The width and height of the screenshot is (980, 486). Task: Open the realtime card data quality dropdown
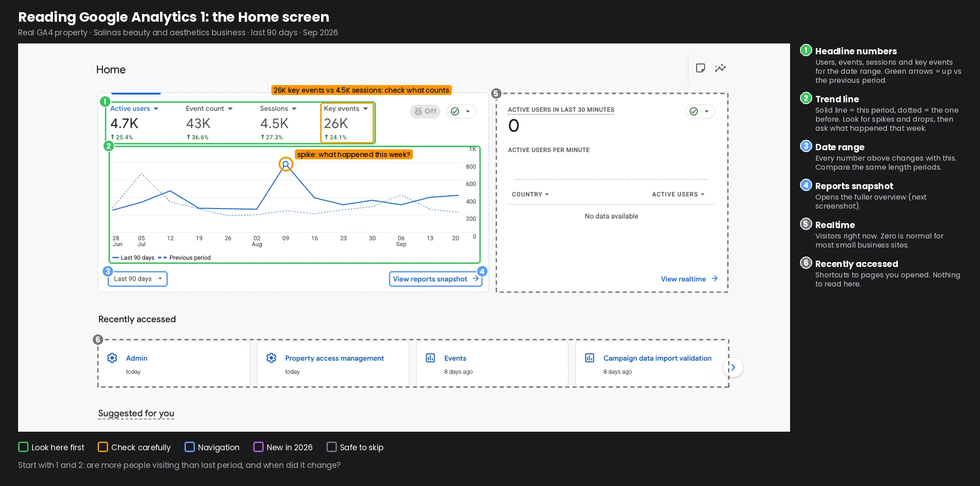coord(700,111)
